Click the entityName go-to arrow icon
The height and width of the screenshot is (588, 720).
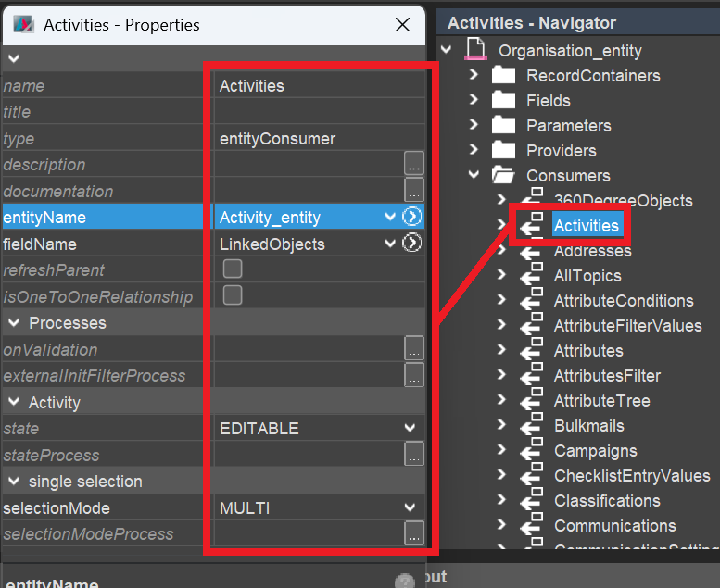412,217
